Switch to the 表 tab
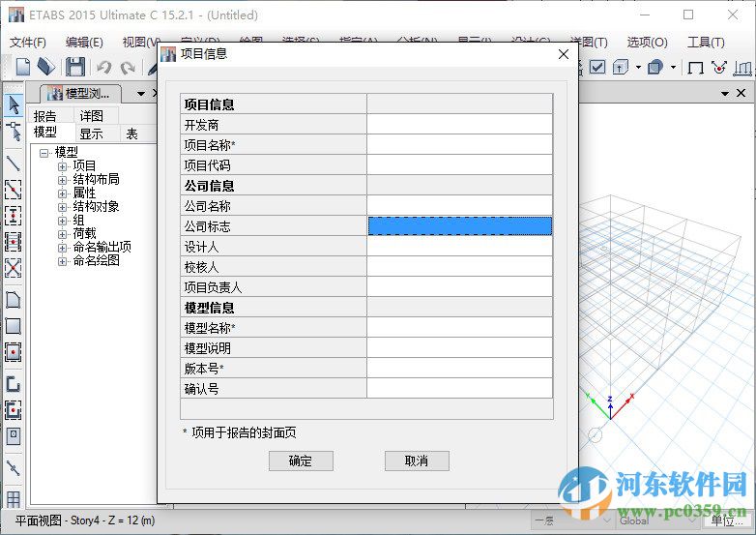 tap(132, 134)
